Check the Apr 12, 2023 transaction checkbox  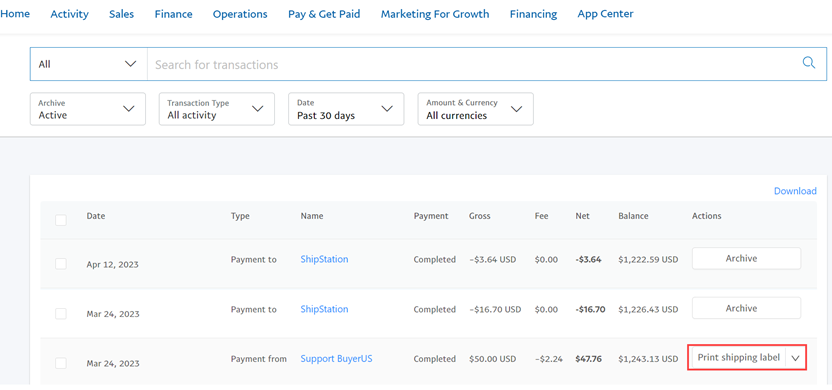click(x=61, y=264)
